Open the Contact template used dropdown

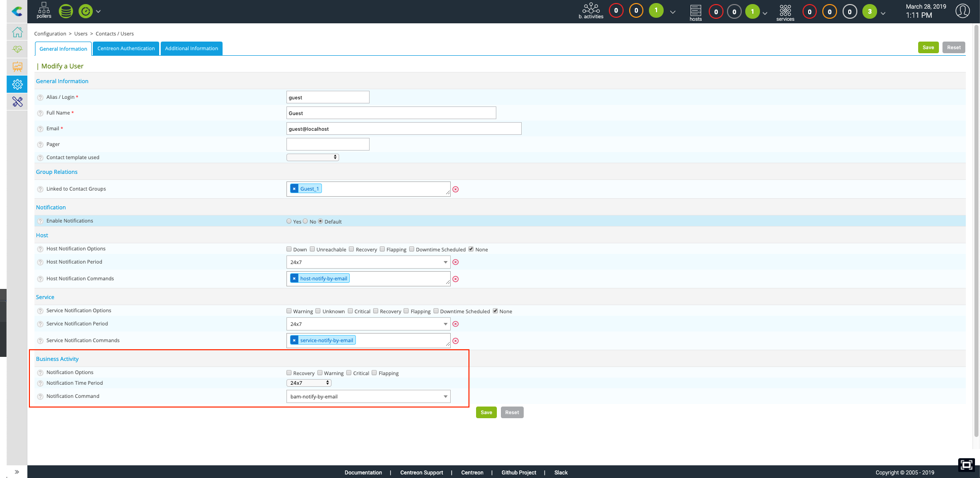pyautogui.click(x=312, y=157)
